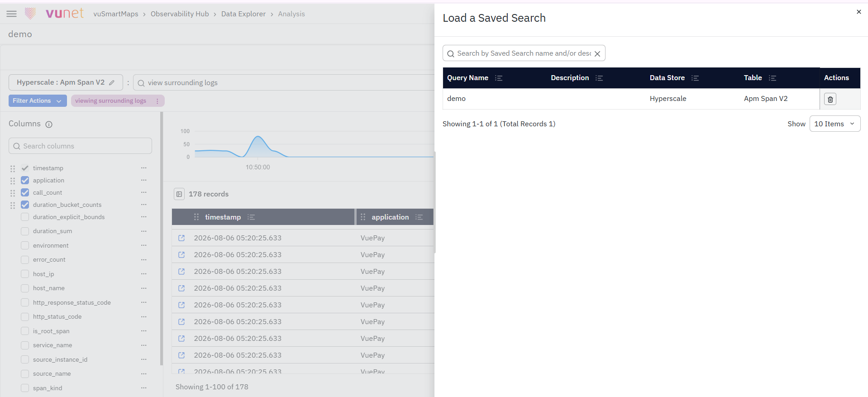Click the source_instance_id column name
868x397 pixels.
(60, 360)
